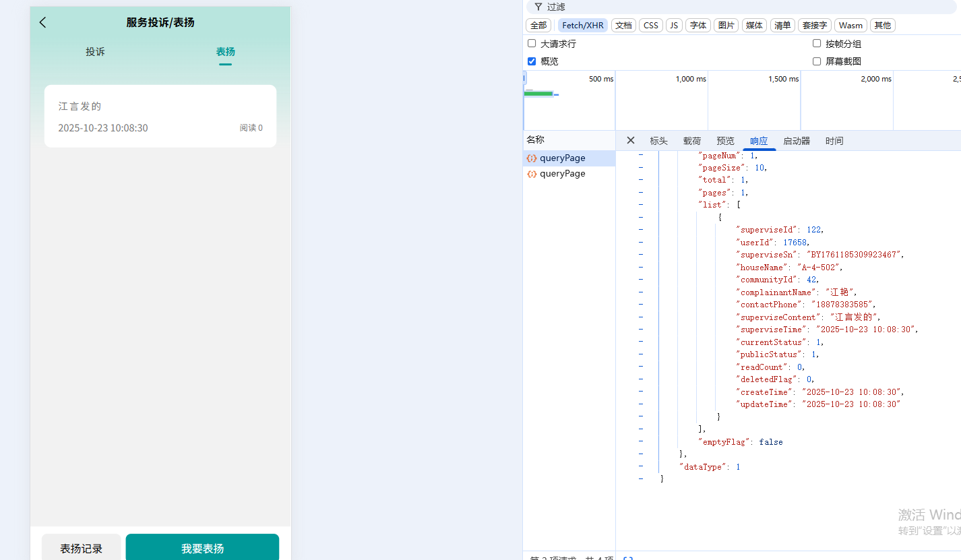Click the filter funnel icon

coord(538,7)
